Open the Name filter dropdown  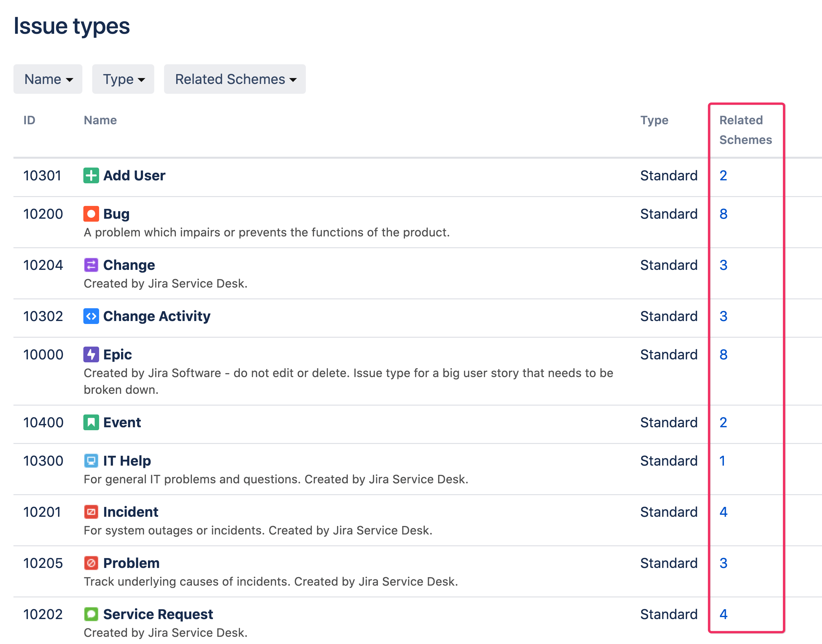pos(48,79)
